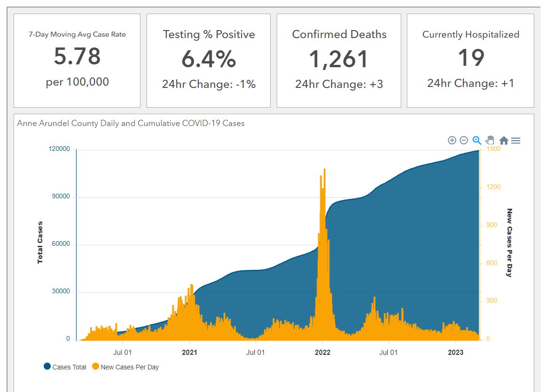
Task: Click the 2022 x-axis label
Action: pyautogui.click(x=322, y=353)
